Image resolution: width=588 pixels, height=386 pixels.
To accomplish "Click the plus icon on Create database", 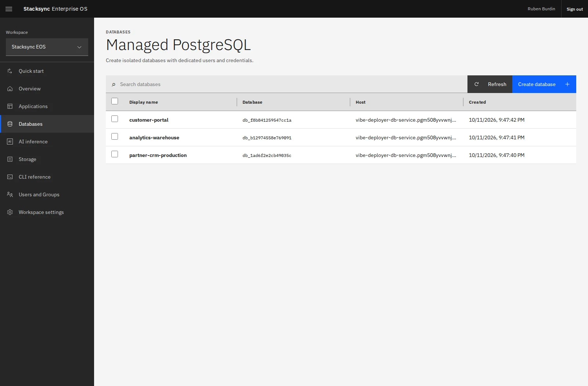I will coord(567,84).
